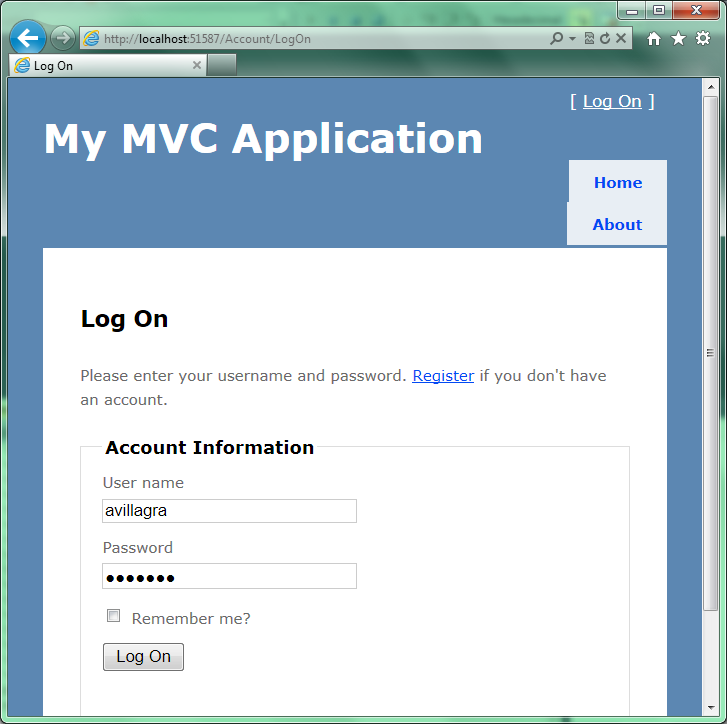727x724 pixels.
Task: Click the Account Information legend text
Action: pyautogui.click(x=210, y=447)
